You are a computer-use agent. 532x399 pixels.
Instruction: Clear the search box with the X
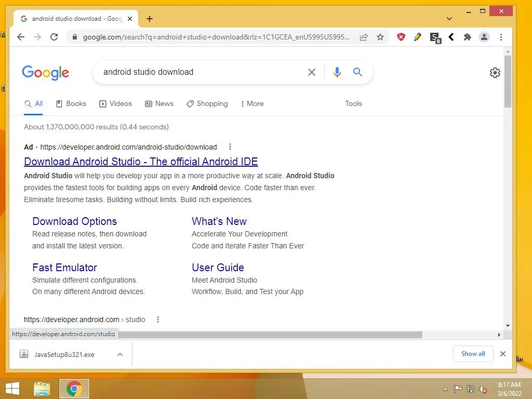coord(312,72)
